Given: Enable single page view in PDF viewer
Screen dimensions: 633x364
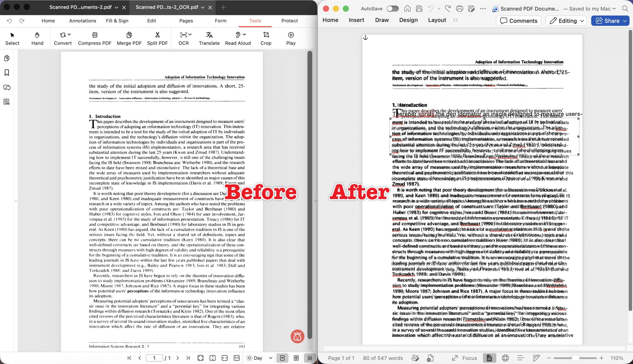Looking at the screenshot, I should click(x=282, y=358).
